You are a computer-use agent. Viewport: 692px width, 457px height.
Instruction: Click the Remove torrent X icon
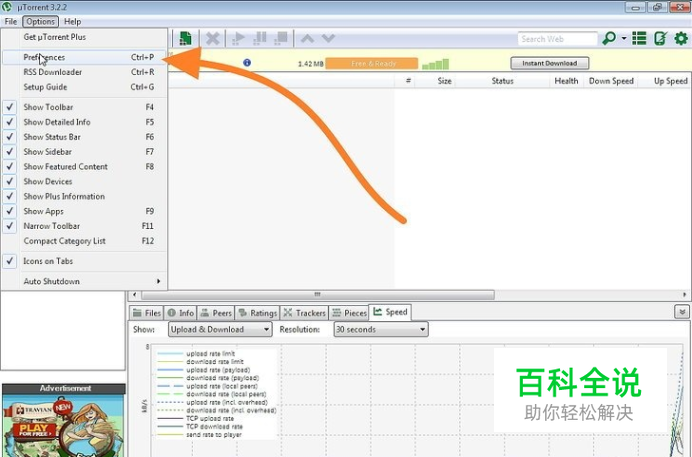point(213,38)
